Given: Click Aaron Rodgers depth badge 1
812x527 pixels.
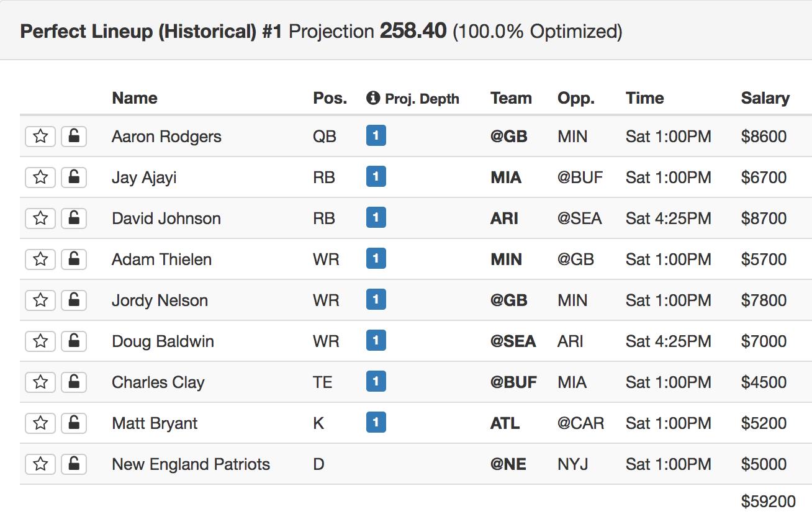Looking at the screenshot, I should [x=376, y=135].
